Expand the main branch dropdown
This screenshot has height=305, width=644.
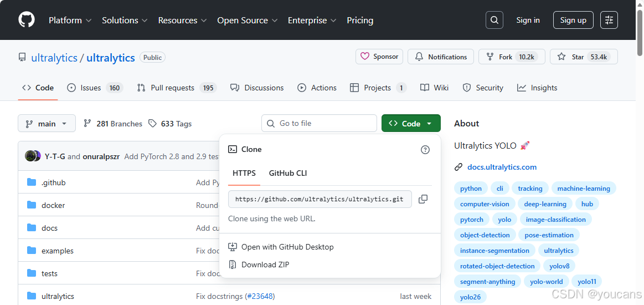(47, 124)
